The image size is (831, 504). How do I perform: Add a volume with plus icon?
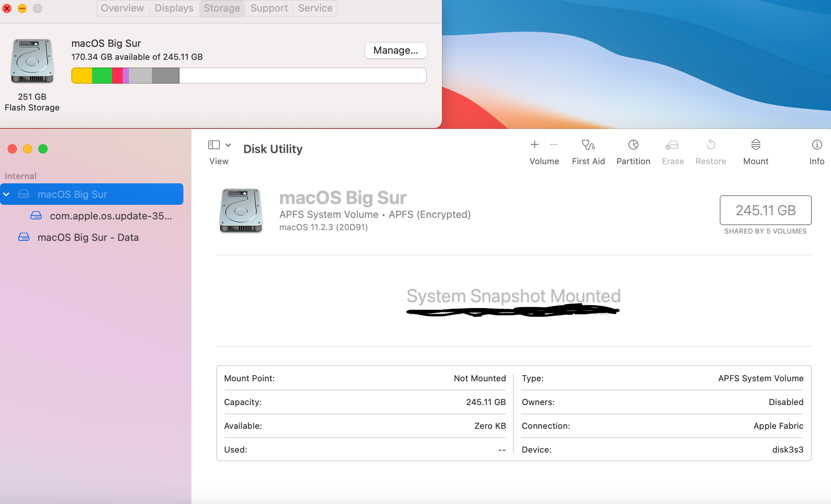point(534,145)
